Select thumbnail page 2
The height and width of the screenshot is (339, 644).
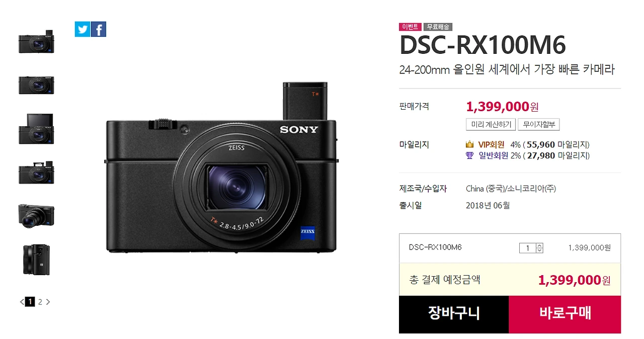pos(40,302)
